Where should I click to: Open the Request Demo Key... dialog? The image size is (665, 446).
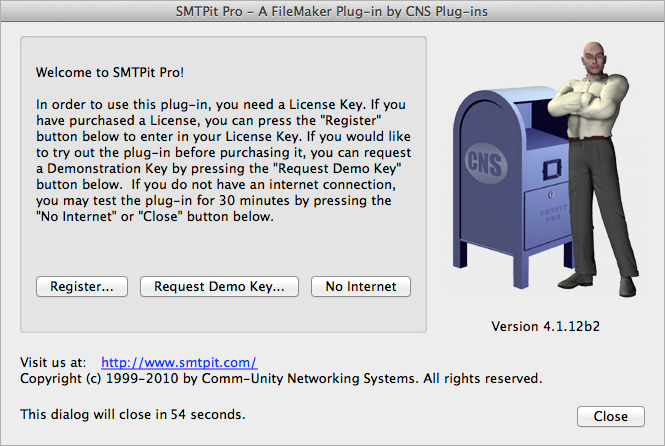[219, 287]
